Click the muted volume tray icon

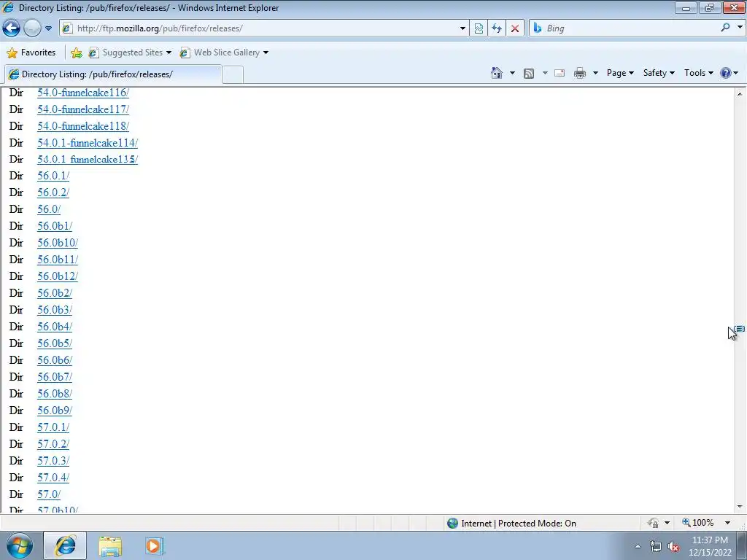pos(673,546)
